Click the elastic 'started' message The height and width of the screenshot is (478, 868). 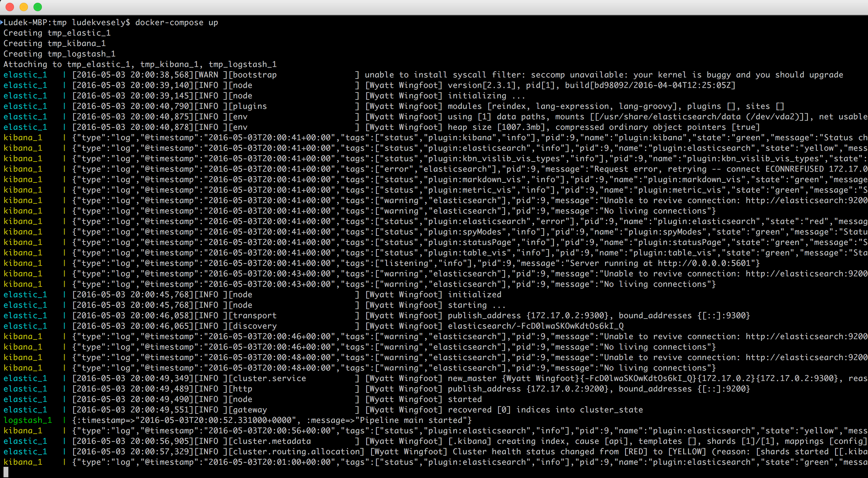[x=465, y=399]
